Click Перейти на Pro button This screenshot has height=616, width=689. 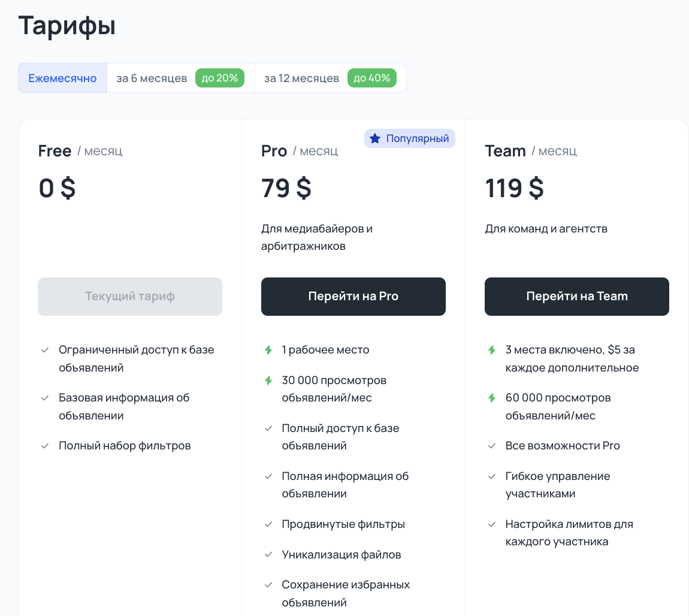[x=353, y=297]
